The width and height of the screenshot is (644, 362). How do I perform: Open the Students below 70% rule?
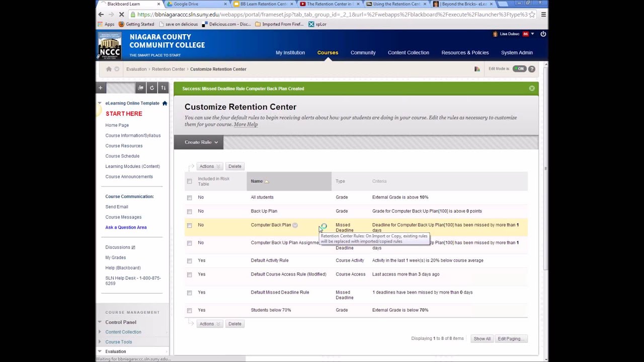pyautogui.click(x=271, y=310)
